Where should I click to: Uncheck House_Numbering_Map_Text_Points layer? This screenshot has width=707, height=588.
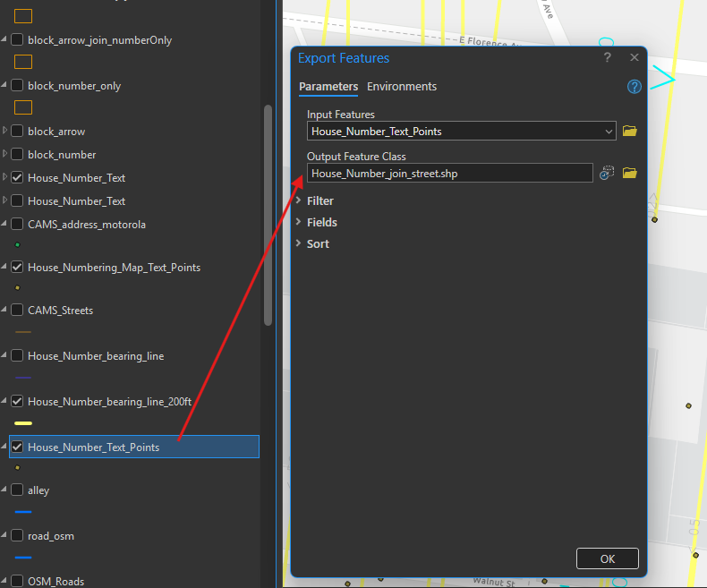tap(17, 267)
